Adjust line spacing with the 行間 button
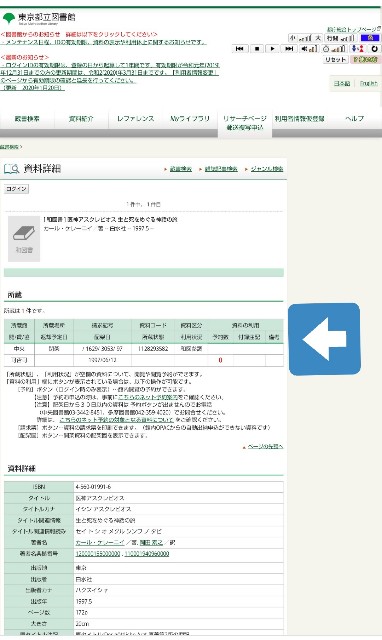The width and height of the screenshot is (382, 640). 341,38
